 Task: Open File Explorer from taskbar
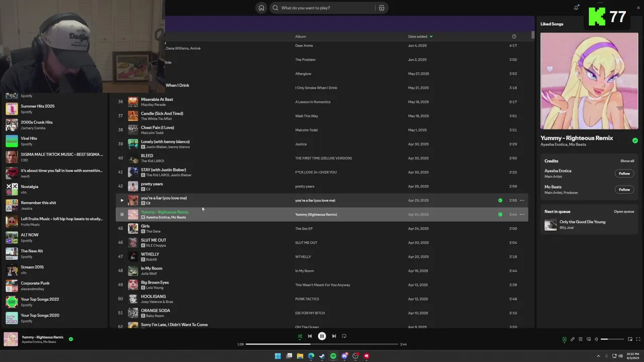(x=300, y=356)
